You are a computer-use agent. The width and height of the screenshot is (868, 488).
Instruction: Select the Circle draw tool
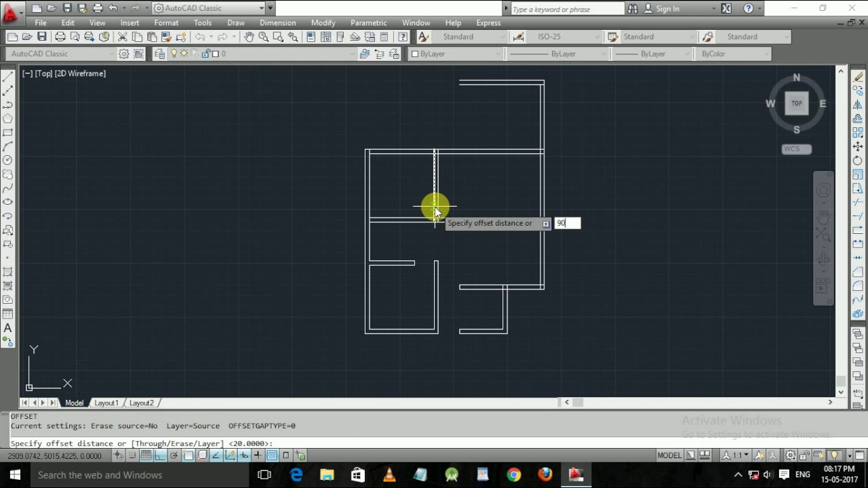click(x=8, y=160)
